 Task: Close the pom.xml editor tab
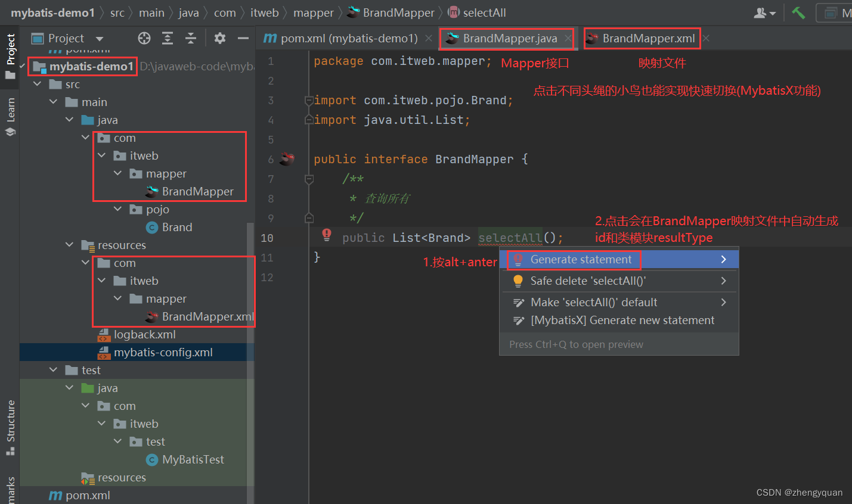[x=429, y=38]
